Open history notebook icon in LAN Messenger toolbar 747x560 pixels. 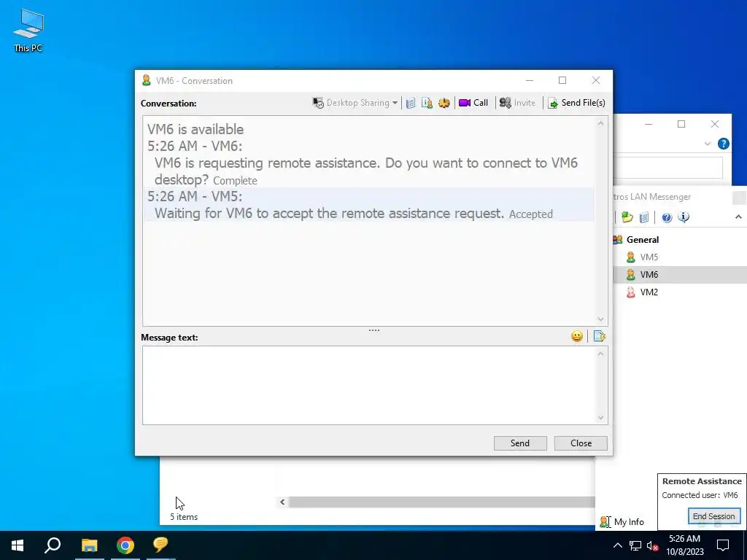tap(644, 217)
